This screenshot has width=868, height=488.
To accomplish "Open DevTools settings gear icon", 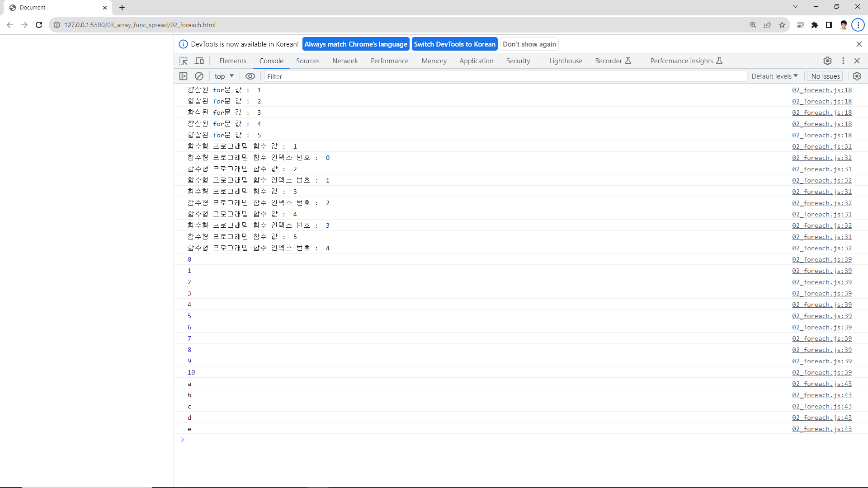I will click(827, 61).
